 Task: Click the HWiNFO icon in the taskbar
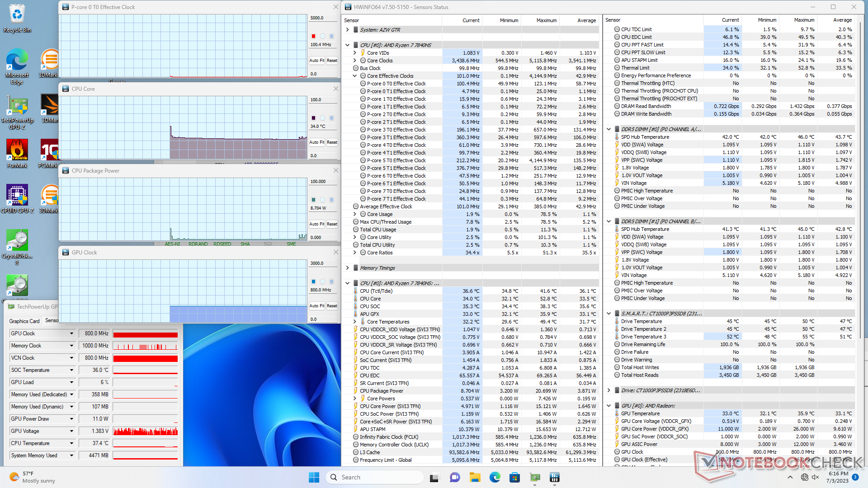pos(554,477)
